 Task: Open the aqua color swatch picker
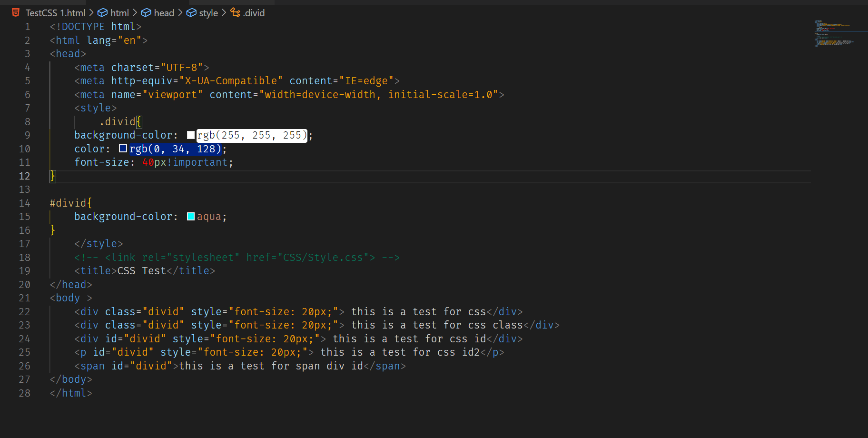point(191,217)
